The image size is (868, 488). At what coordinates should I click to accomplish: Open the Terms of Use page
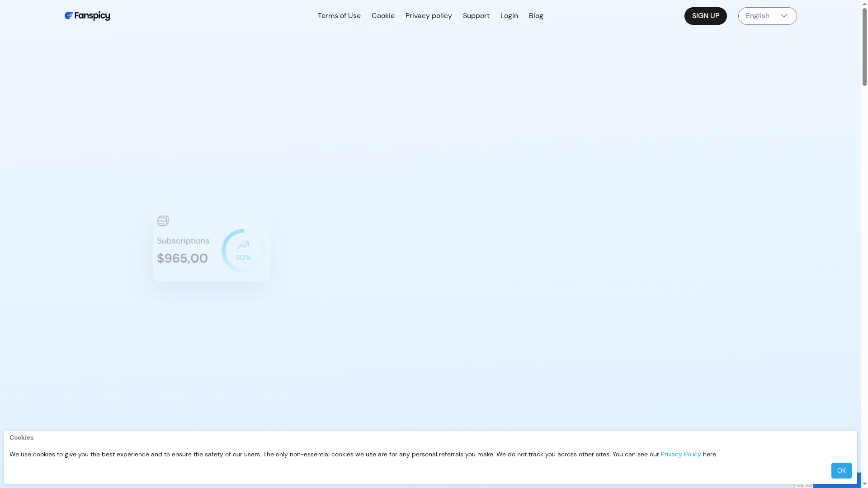[x=339, y=16]
